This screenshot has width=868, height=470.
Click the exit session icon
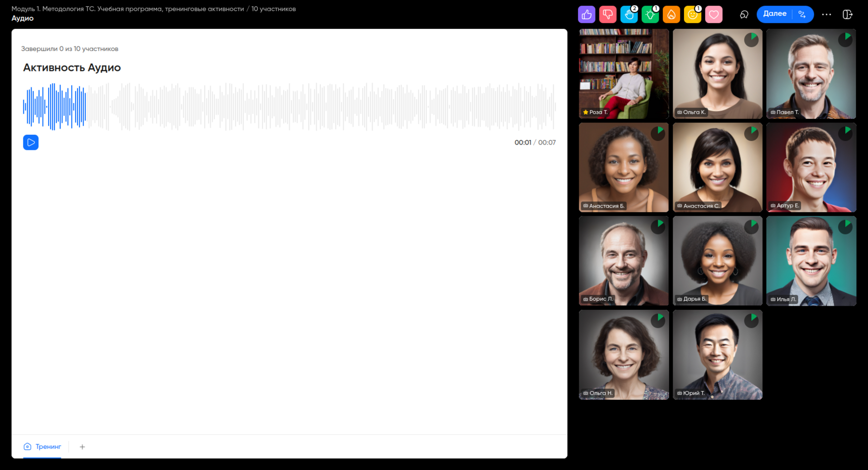pos(847,14)
